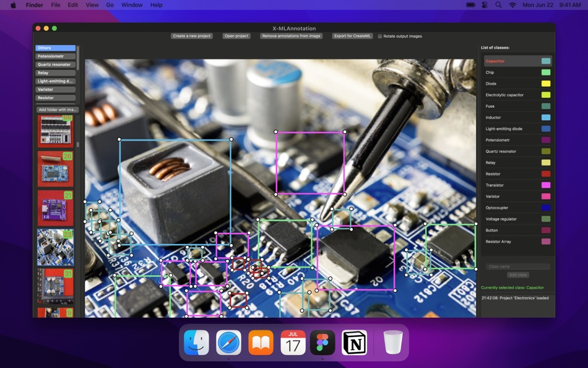Screen dimensions: 588x368
Task: Open the Help menu
Action: (156, 5)
